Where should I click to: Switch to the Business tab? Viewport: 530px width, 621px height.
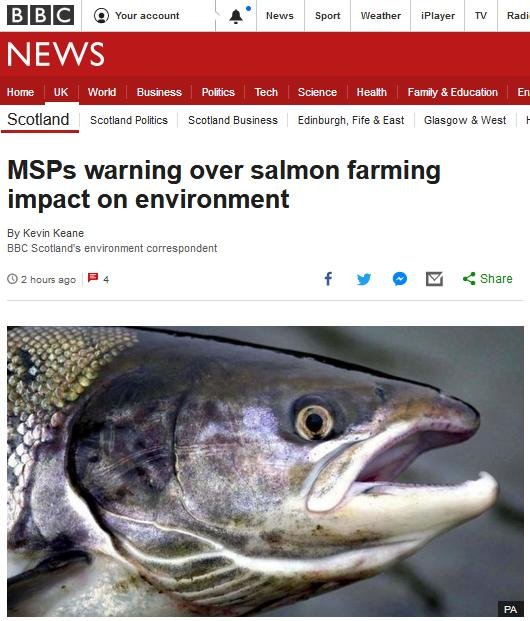(159, 92)
